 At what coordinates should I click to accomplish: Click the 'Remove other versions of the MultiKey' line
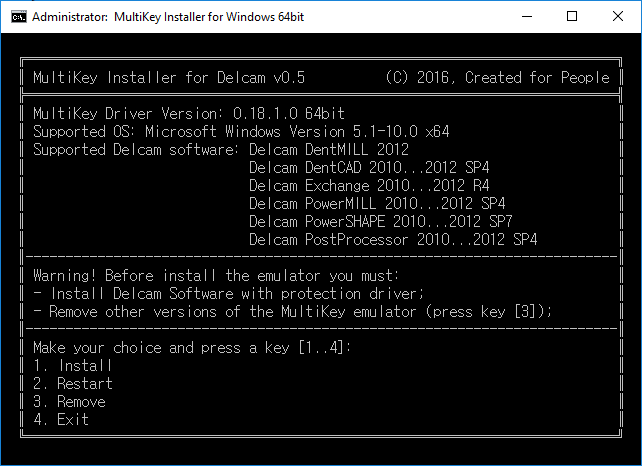(x=293, y=312)
